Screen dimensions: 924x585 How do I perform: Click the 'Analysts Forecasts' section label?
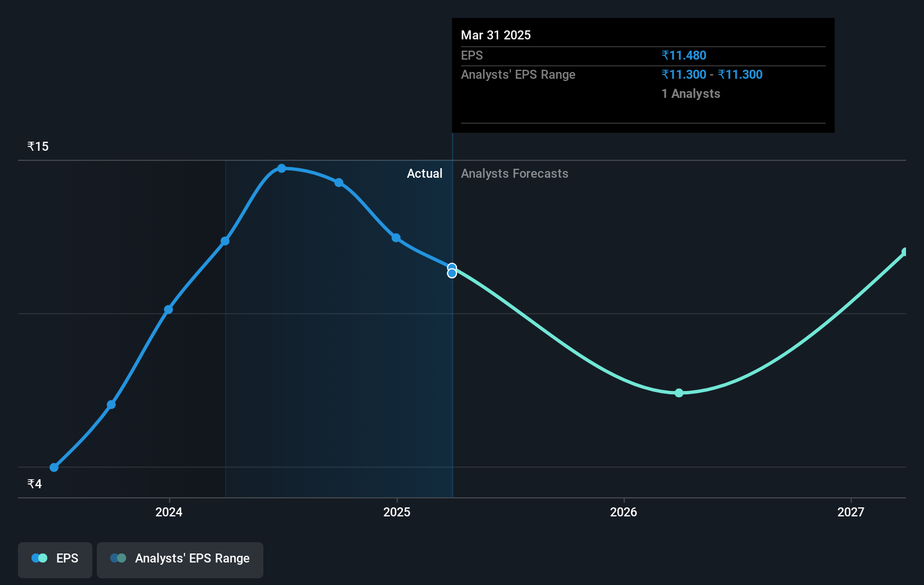tap(514, 173)
